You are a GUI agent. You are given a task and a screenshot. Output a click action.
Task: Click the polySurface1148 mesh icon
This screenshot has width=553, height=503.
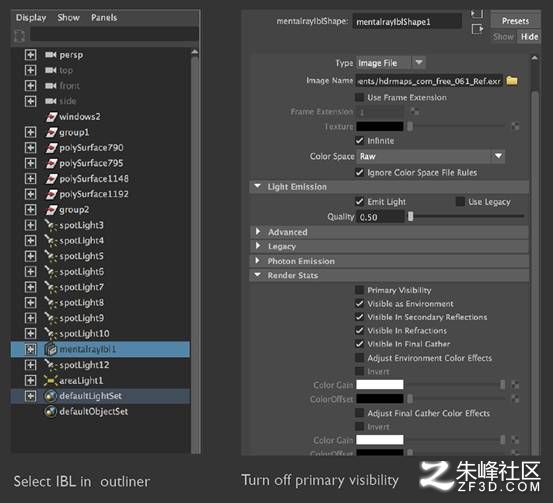coord(51,179)
